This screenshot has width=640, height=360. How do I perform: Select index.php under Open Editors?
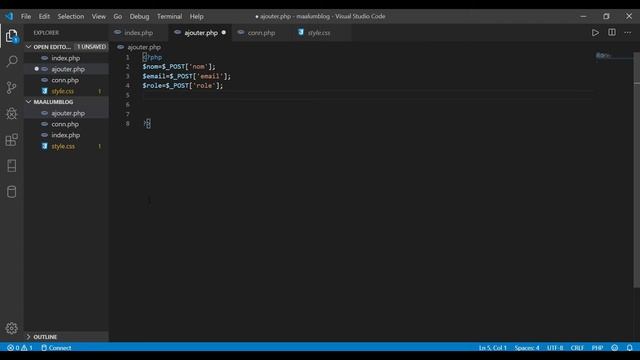coord(67,58)
